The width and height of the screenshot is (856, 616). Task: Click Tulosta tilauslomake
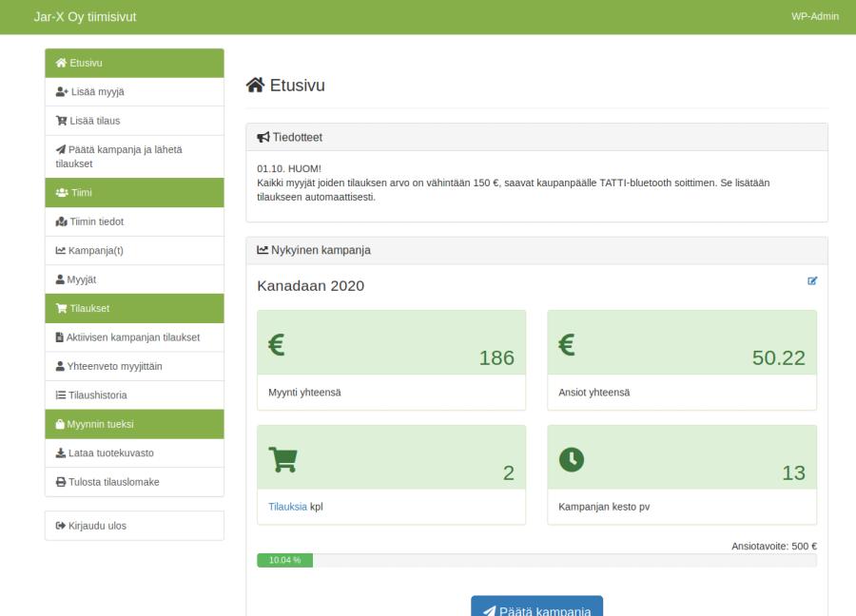[134, 482]
